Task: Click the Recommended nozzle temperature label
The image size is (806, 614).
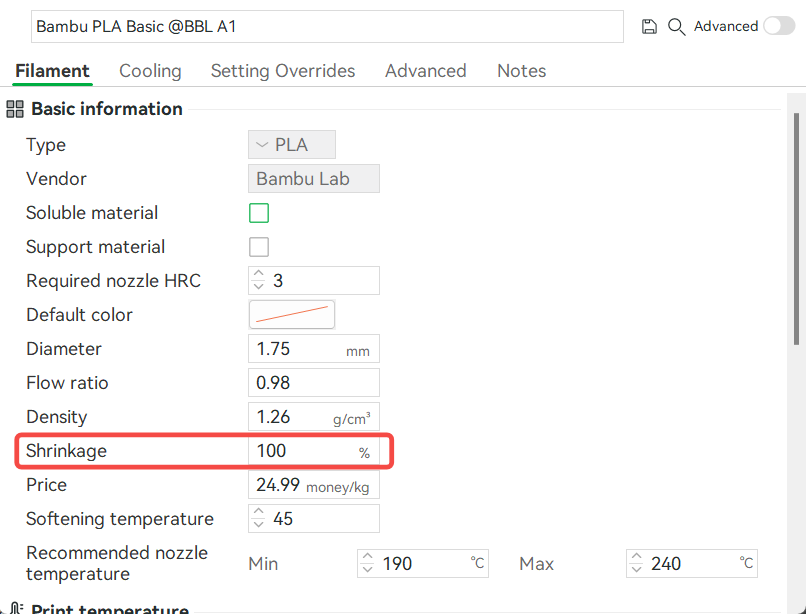Action: pos(117,563)
